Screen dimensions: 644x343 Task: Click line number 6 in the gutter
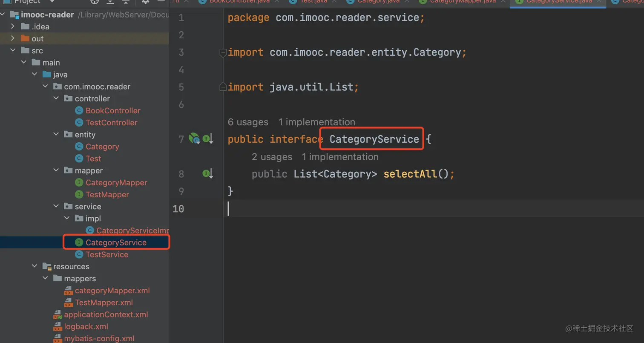[181, 105]
